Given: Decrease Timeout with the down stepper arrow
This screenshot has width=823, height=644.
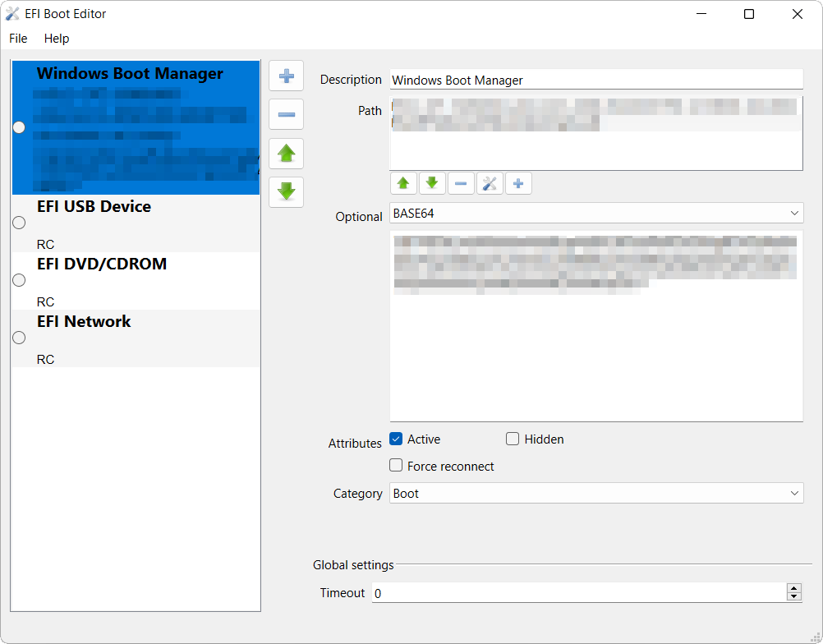Looking at the screenshot, I should point(794,596).
